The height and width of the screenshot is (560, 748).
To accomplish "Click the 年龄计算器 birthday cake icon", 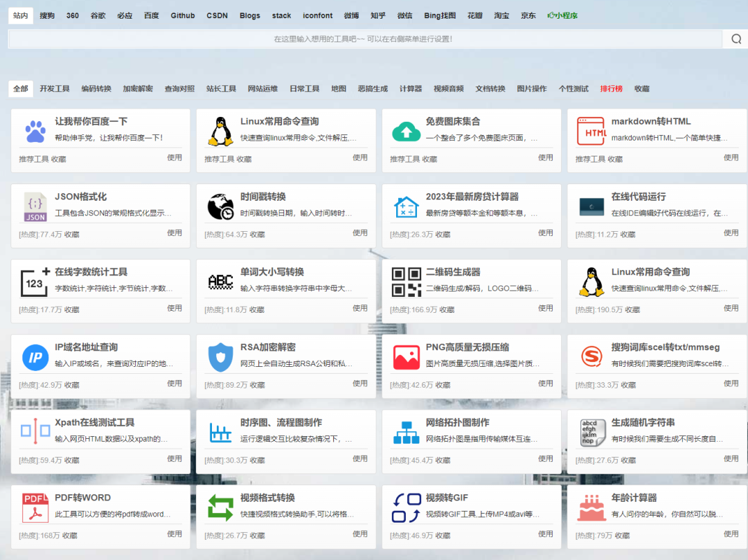I will [592, 508].
